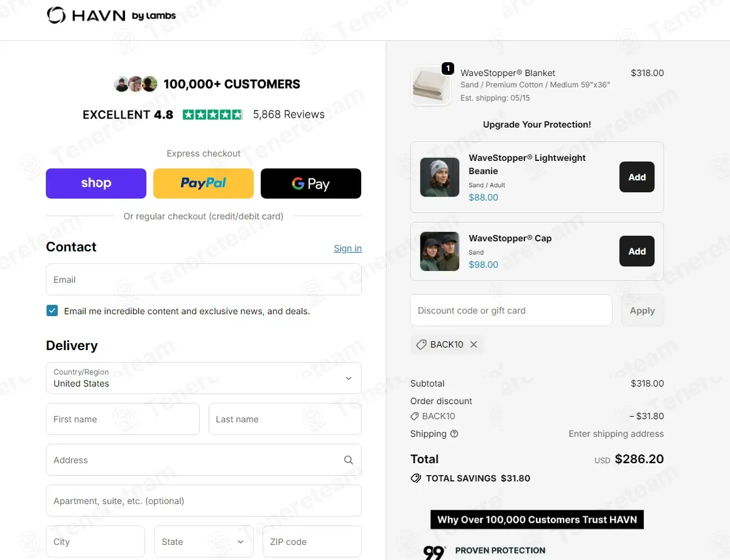Click the green Trustpilot star rating
730x560 pixels.
point(213,114)
